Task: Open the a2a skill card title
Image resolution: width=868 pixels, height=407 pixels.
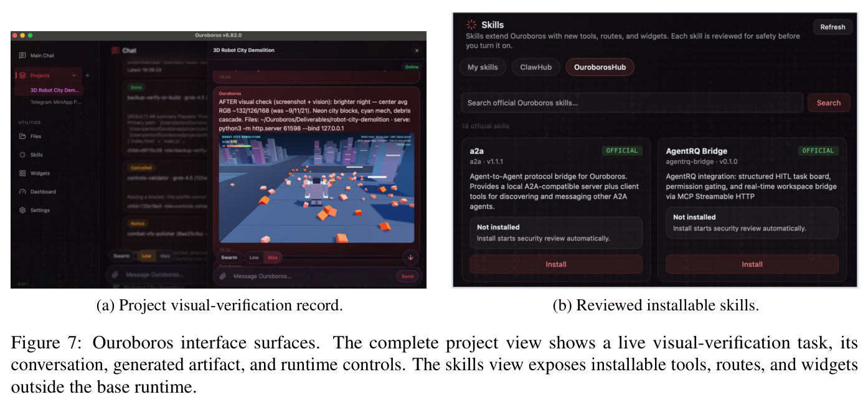Action: point(478,151)
